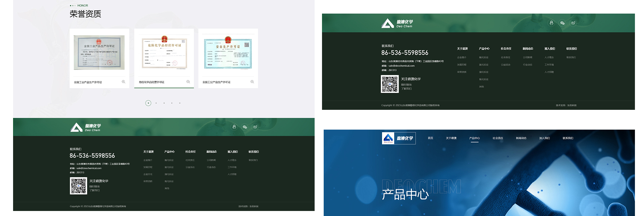Choose 联系我们 in the blue header navigation

(x=568, y=138)
